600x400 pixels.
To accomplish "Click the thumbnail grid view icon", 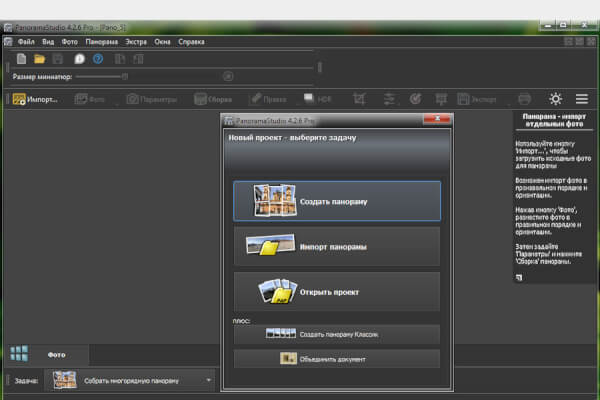I will [19, 354].
